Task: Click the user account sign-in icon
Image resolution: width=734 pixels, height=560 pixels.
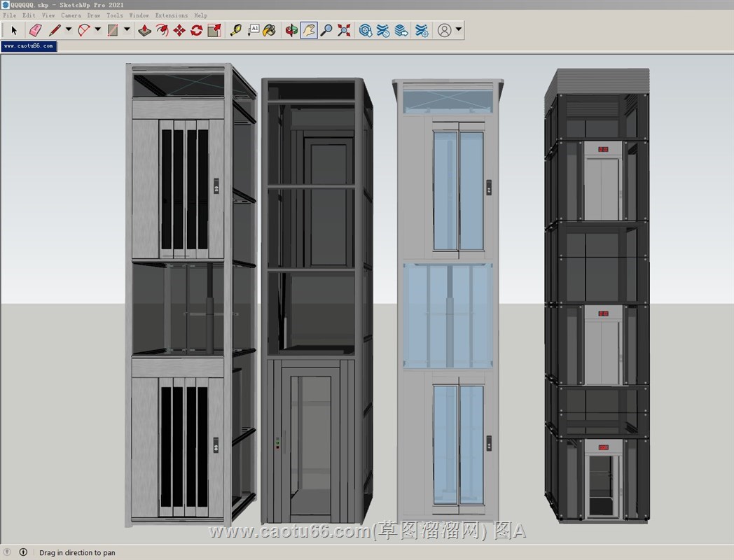Action: click(444, 30)
